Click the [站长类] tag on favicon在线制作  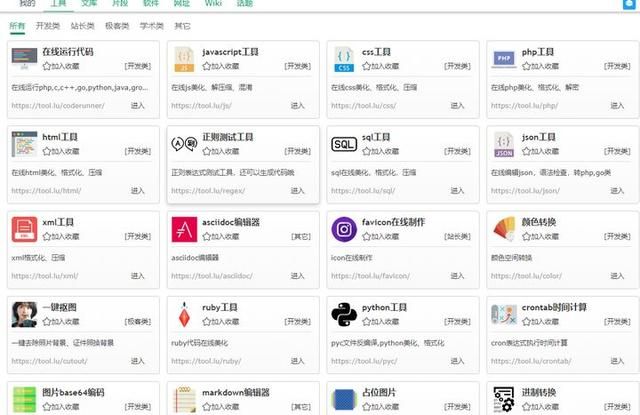(458, 237)
